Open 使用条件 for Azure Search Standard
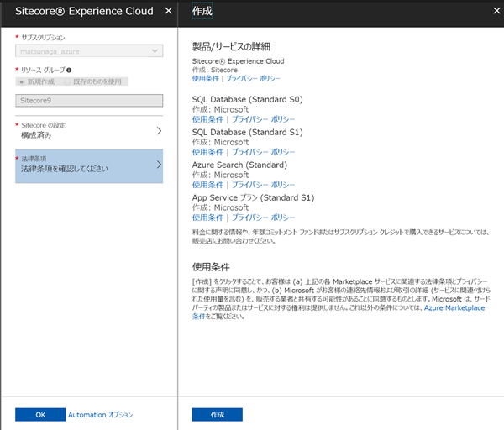Screen dimensions: 504x430 pos(207,185)
